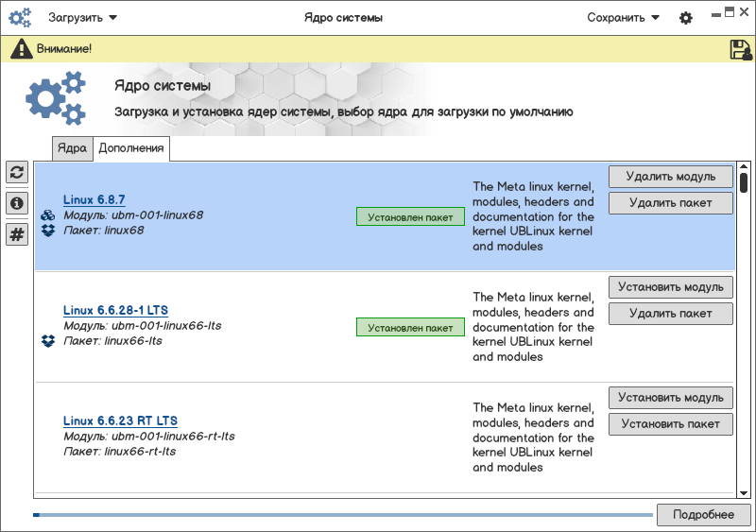This screenshot has width=756, height=532.
Task: Open the Linux 6.6.23 RT LTS link
Action: pos(120,420)
